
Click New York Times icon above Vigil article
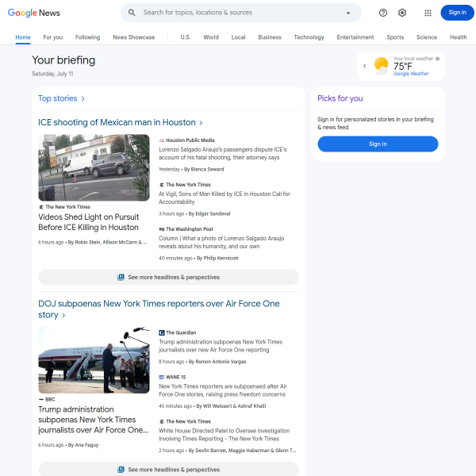162,185
